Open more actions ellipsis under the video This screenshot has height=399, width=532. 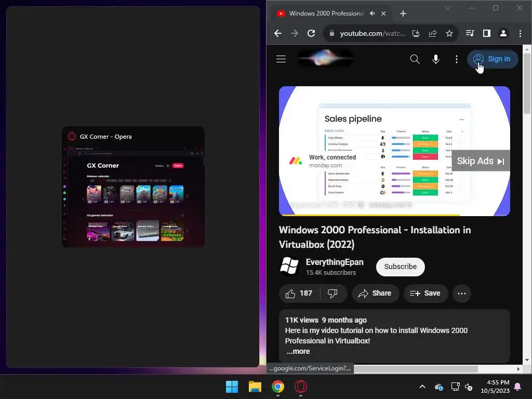(462, 294)
